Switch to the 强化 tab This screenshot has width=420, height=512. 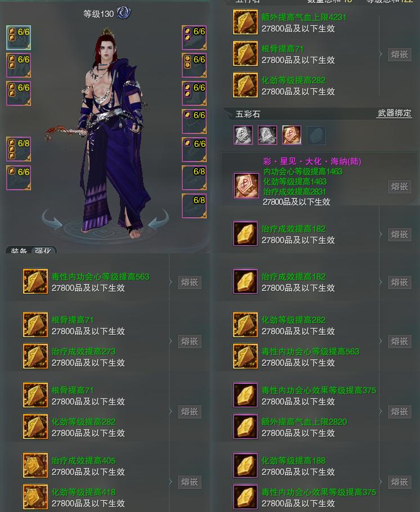point(43,250)
